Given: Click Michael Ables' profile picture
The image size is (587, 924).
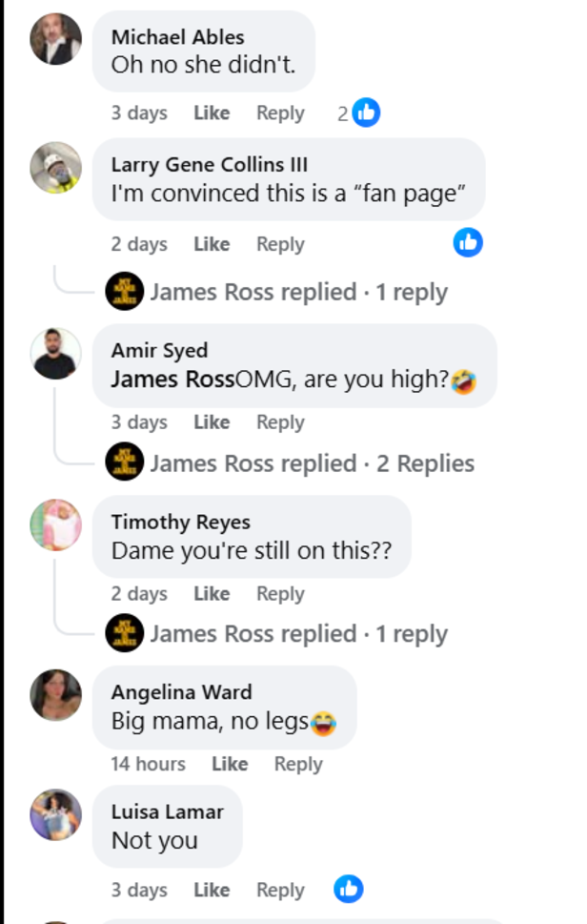Looking at the screenshot, I should 55,40.
